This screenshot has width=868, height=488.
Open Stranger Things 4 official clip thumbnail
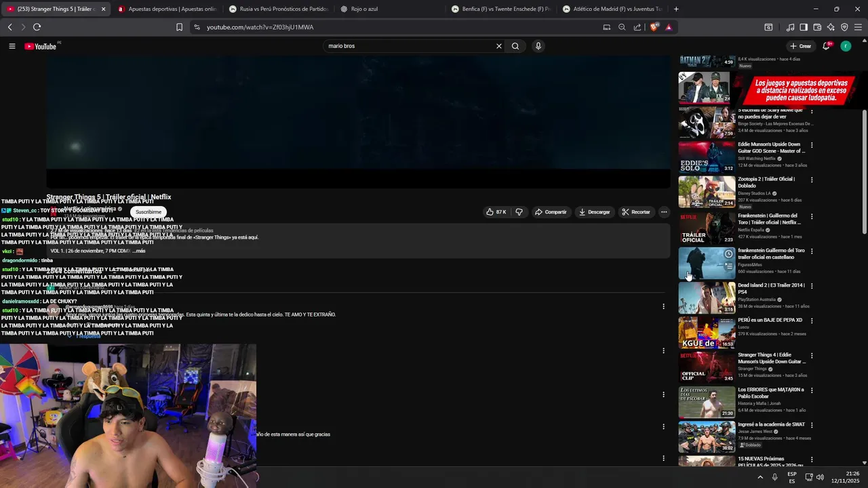pos(707,367)
